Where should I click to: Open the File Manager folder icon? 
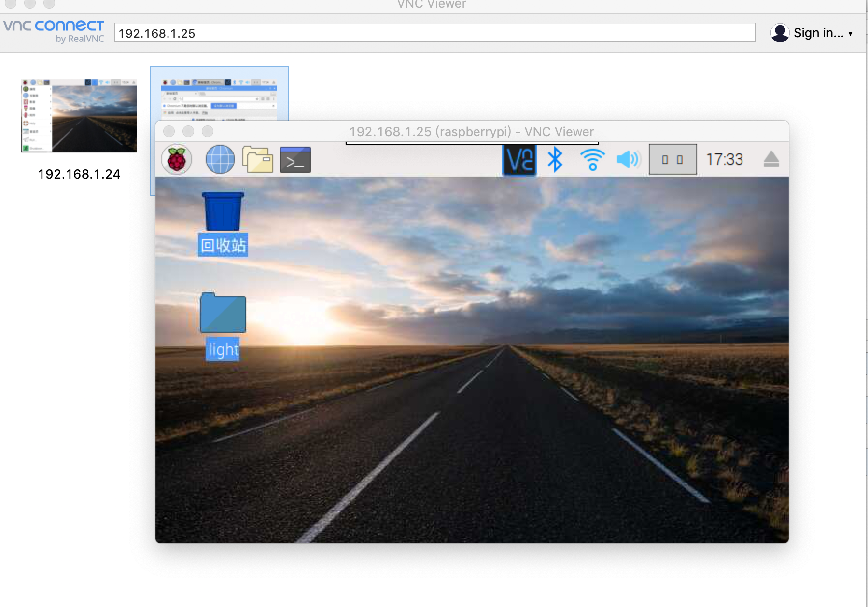coord(257,159)
